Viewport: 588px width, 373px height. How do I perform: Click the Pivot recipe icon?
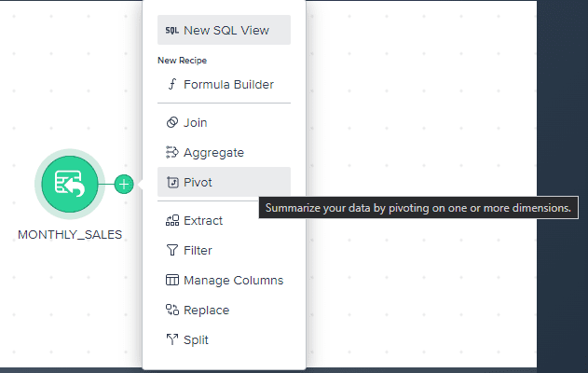(172, 183)
